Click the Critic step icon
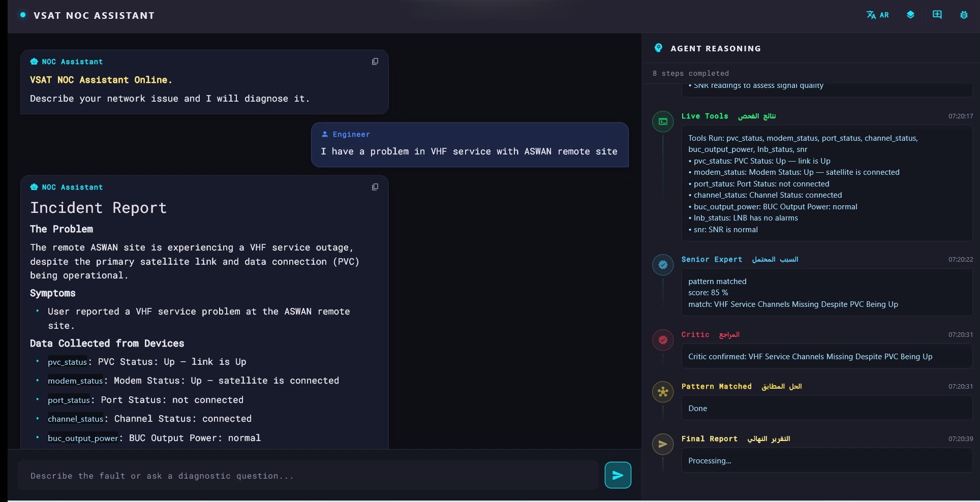This screenshot has width=980, height=502. [663, 340]
